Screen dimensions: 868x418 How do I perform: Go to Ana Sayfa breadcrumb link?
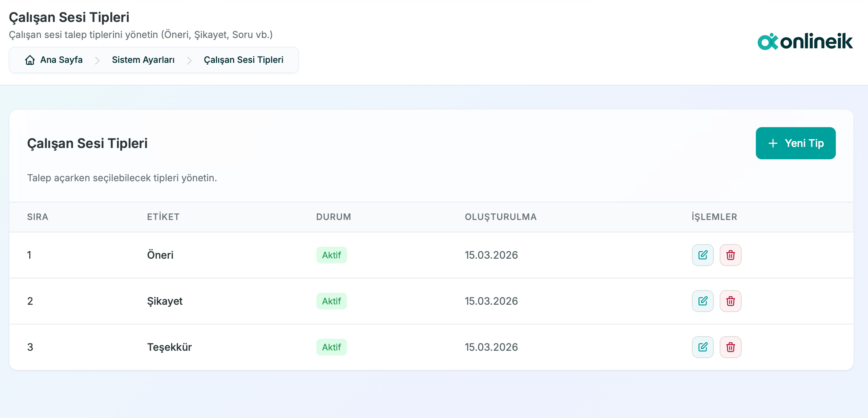click(x=61, y=60)
